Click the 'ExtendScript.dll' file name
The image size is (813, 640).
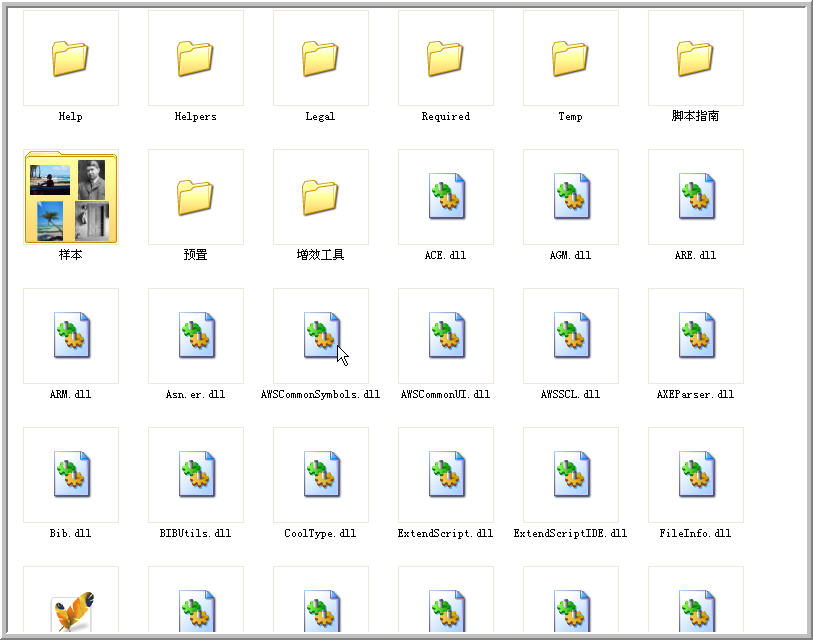(x=445, y=533)
